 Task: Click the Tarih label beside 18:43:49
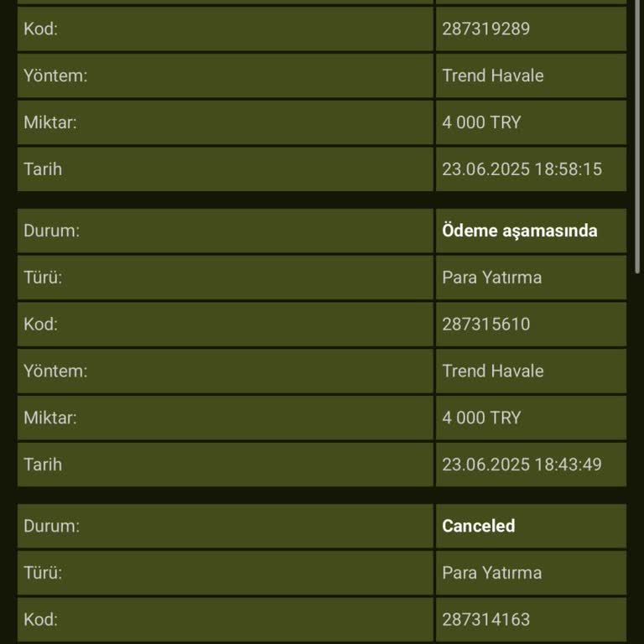43,465
